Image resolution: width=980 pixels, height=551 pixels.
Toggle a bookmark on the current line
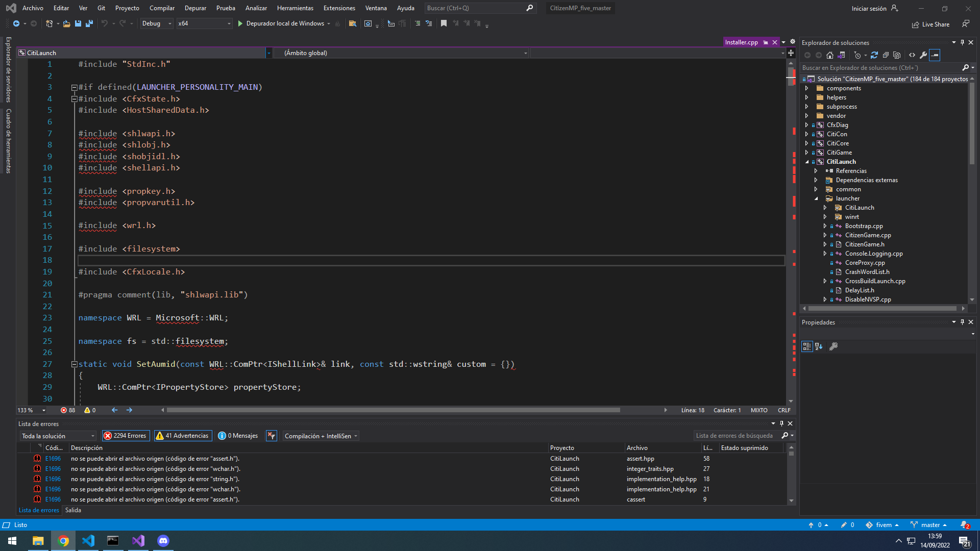coord(444,23)
